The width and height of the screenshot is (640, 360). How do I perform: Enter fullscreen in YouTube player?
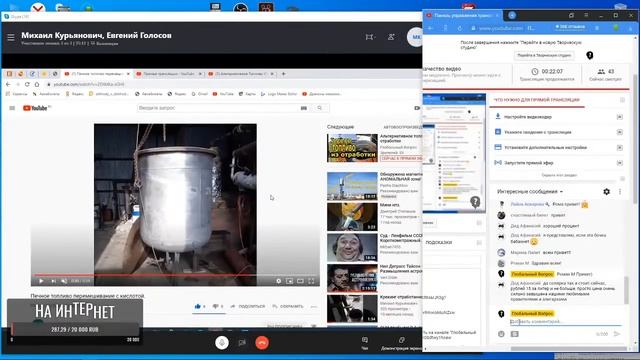coord(311,281)
